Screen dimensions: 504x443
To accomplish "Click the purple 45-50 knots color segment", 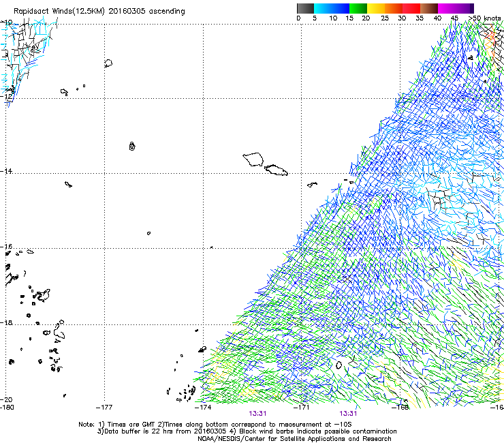I will 464,8.
